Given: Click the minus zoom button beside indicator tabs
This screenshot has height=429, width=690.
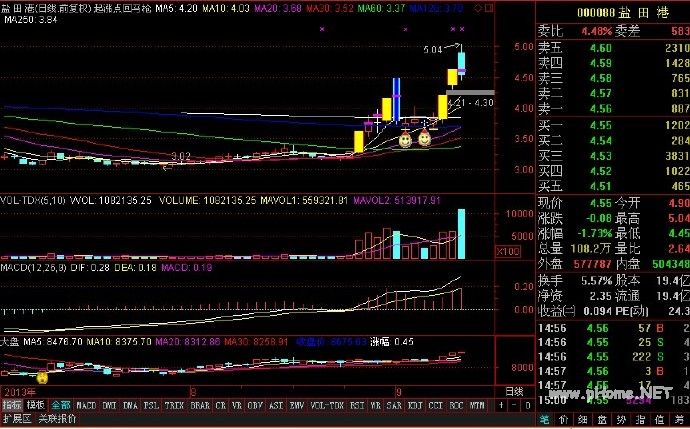Looking at the screenshot, I should tap(515, 405).
